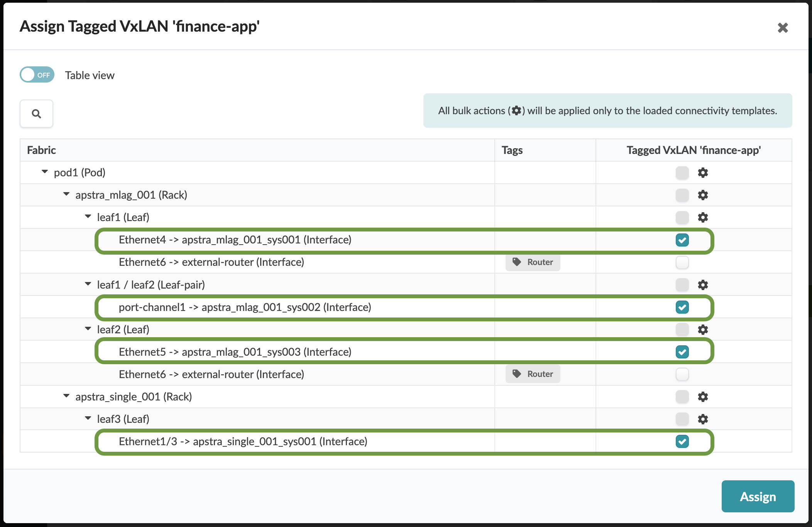This screenshot has height=527, width=812.
Task: Open bulk actions gear for leaf3 (Leaf)
Action: 703,419
